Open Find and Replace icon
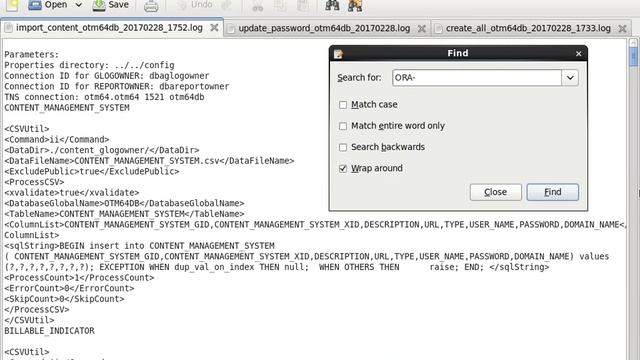Image resolution: width=640 pixels, height=360 pixels. [355, 5]
